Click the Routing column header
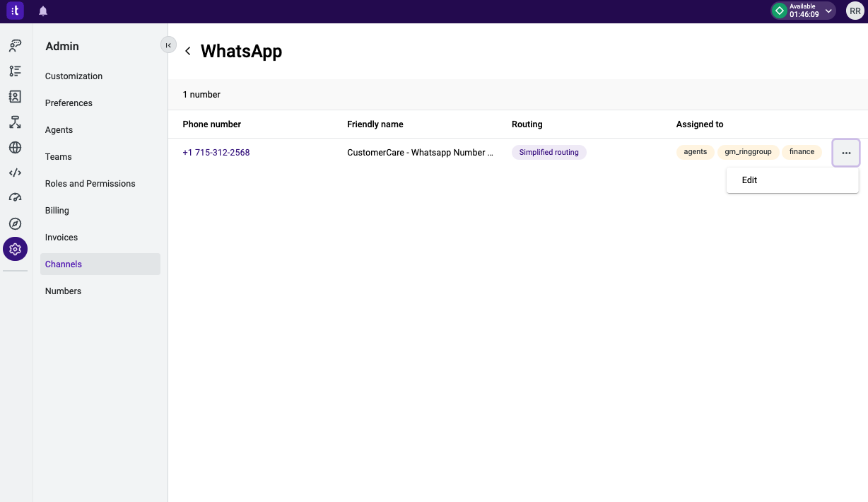Screen dimensions: 868x502 pos(527,124)
